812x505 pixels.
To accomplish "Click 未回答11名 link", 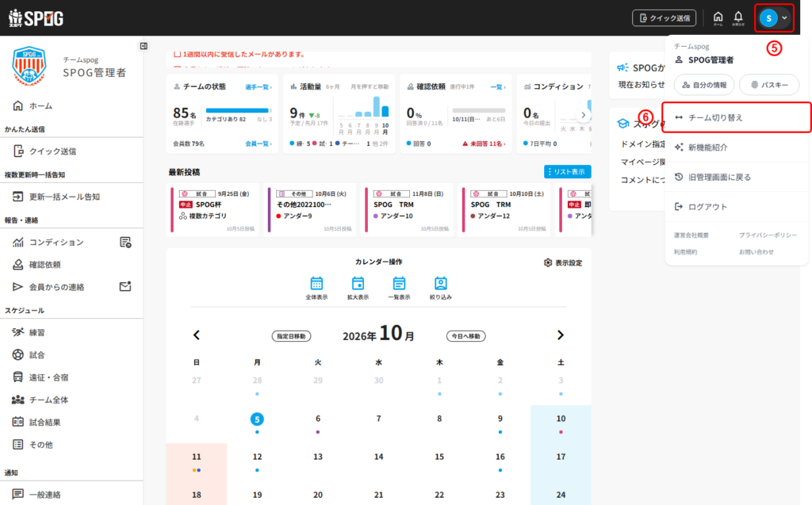I will 484,143.
